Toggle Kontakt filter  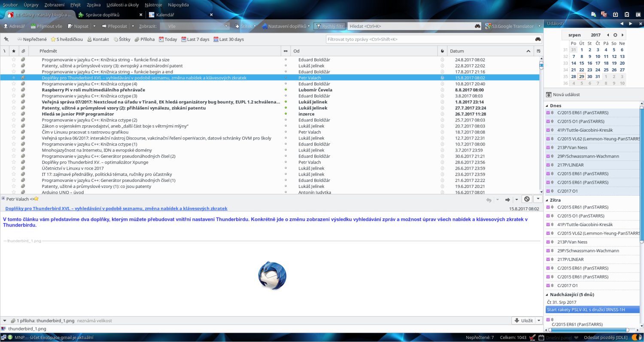coord(98,39)
